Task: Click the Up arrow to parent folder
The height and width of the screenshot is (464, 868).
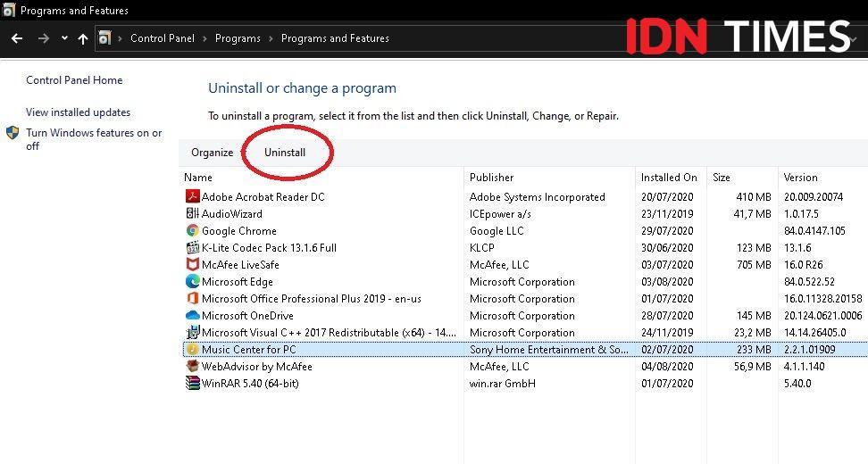Action: (83, 38)
